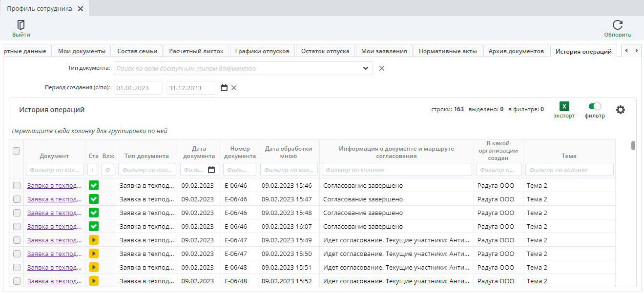This screenshot has height=294, width=644.
Task: Open Состав семьи tab
Action: coord(137,51)
